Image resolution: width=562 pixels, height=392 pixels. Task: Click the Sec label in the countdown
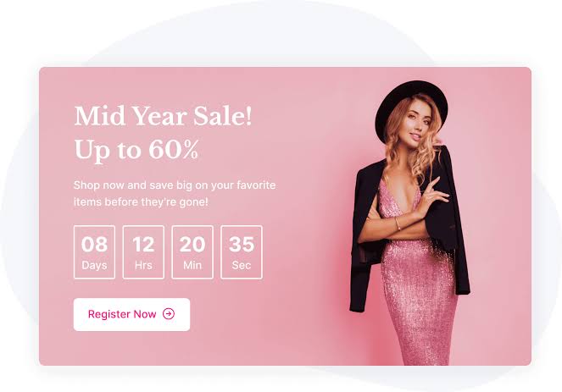pyautogui.click(x=242, y=265)
